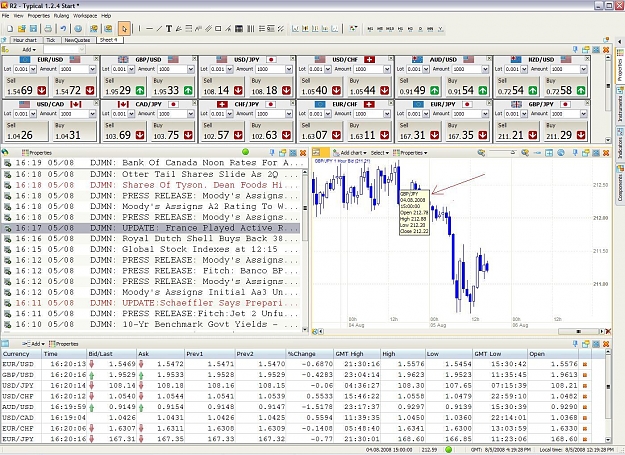Pin the chart panel with pushpin icon

tap(575, 153)
